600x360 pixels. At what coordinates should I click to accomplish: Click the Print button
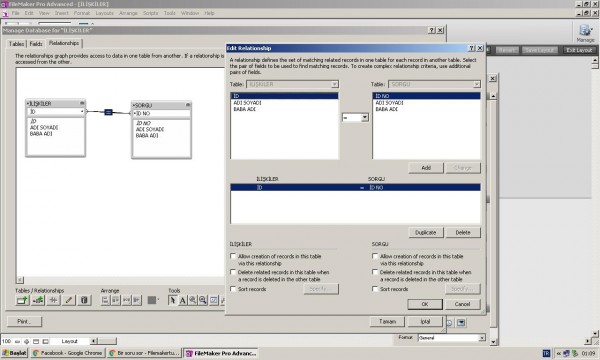[24, 321]
